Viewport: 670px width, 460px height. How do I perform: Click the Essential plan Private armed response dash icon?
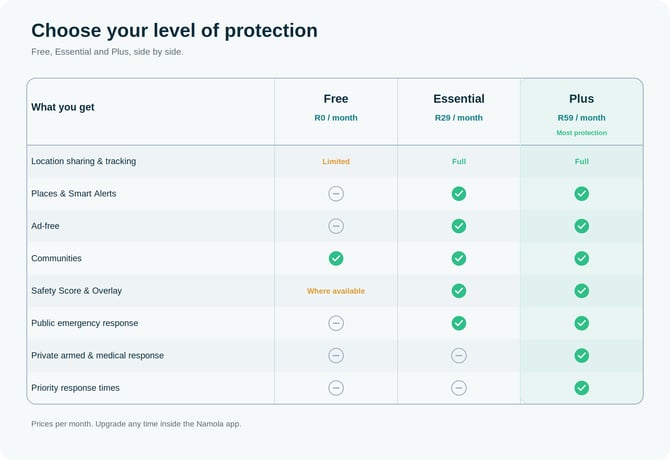click(458, 355)
